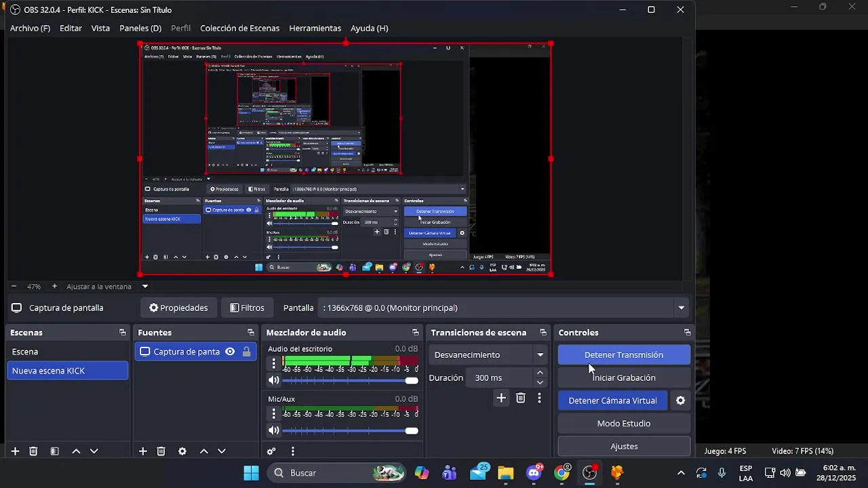Move scene down in Escenas list

coord(94,451)
